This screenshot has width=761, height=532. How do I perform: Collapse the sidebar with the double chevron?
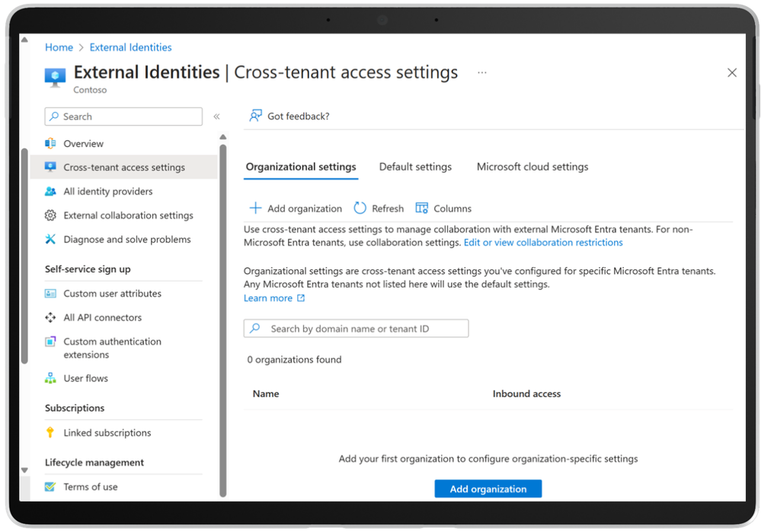click(216, 116)
